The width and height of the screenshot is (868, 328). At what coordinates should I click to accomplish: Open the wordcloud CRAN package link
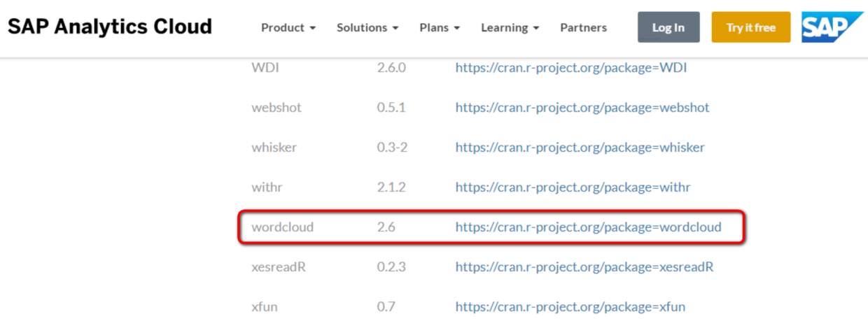588,227
